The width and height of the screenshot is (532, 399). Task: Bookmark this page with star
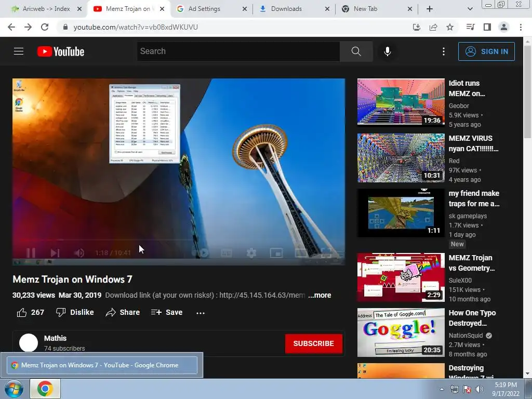pos(450,27)
